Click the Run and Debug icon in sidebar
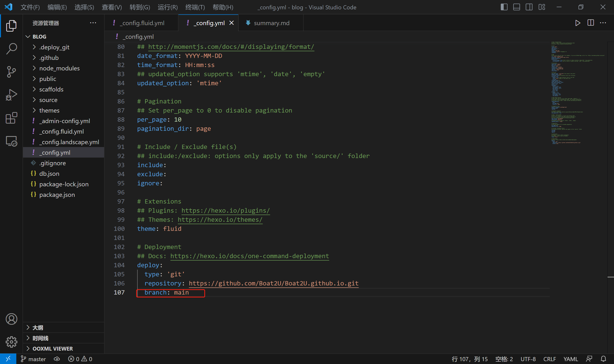 coord(11,94)
